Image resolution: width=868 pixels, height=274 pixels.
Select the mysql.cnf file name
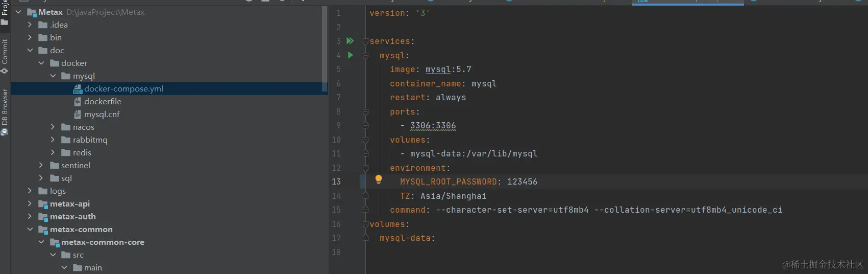102,115
